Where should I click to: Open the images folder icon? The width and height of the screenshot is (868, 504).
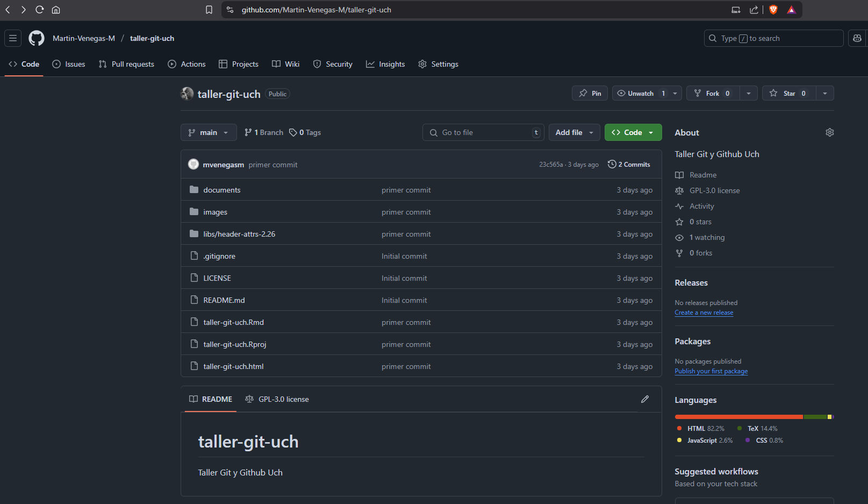point(194,212)
